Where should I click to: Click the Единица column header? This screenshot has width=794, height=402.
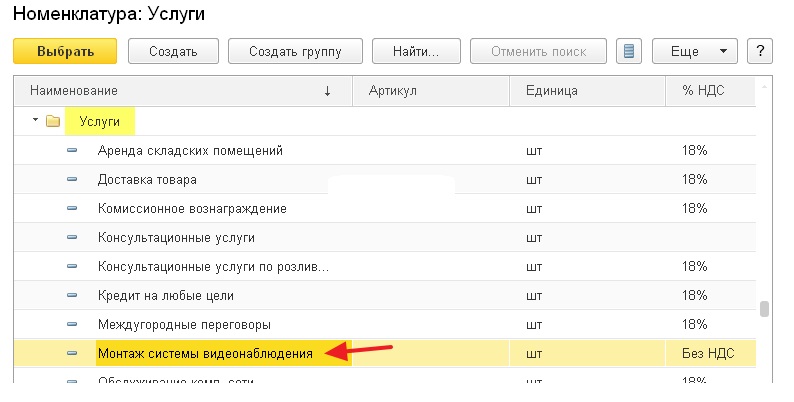(587, 91)
